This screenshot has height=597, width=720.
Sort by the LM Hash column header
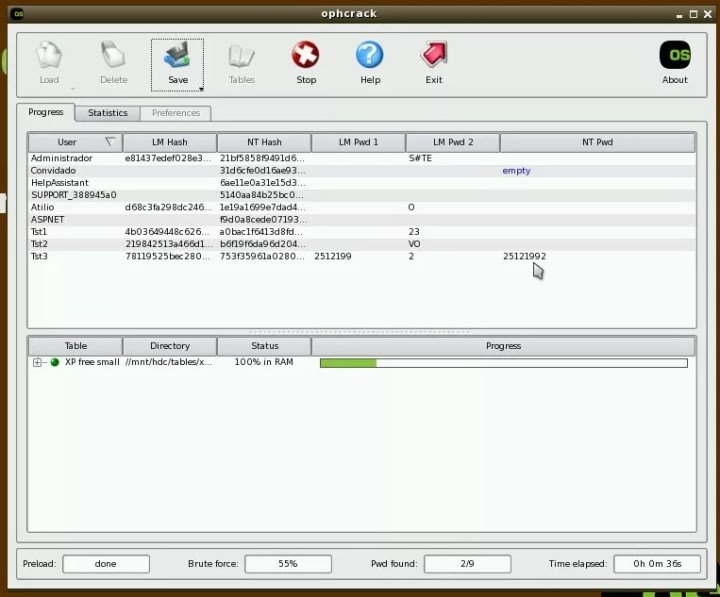coord(169,142)
